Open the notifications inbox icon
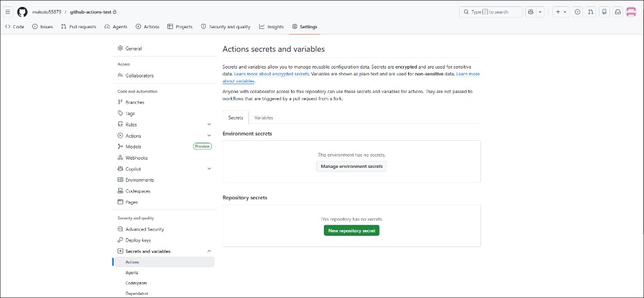Viewport: 644px width, 298px height. click(618, 12)
